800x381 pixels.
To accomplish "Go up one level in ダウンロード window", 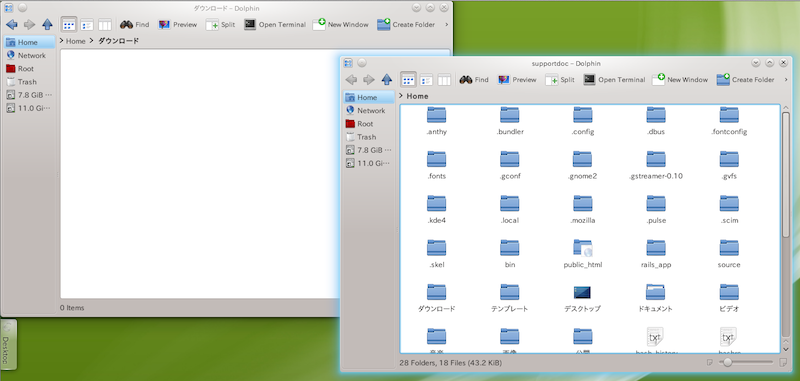I will tap(47, 24).
